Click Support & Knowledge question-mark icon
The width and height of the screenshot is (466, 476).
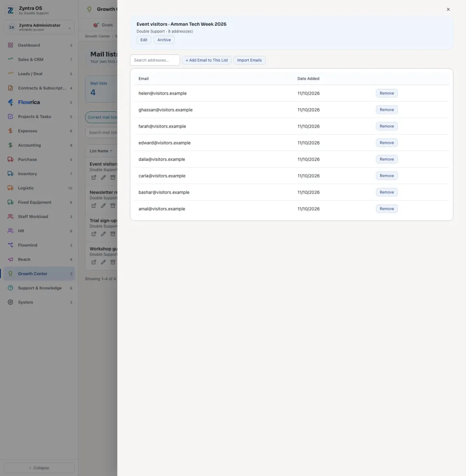[10, 288]
